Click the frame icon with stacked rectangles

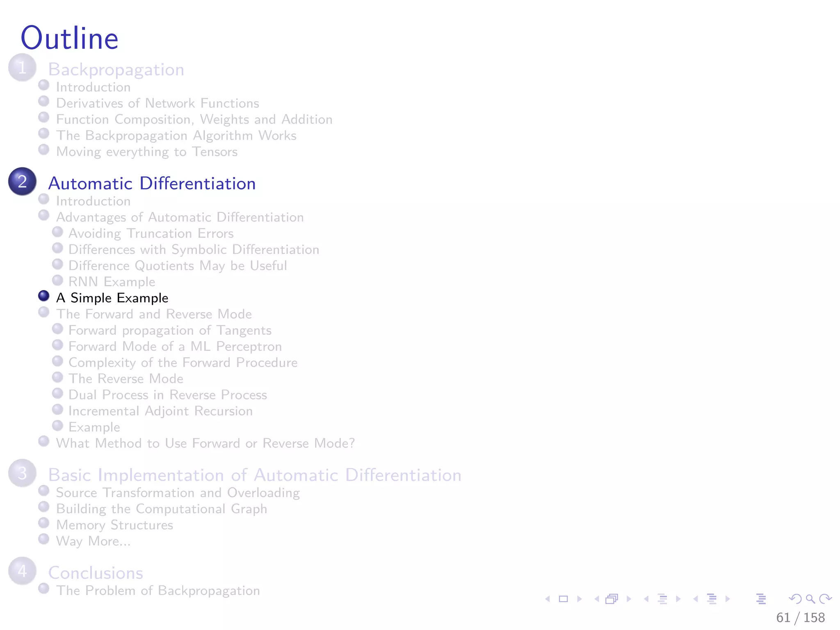(x=612, y=599)
